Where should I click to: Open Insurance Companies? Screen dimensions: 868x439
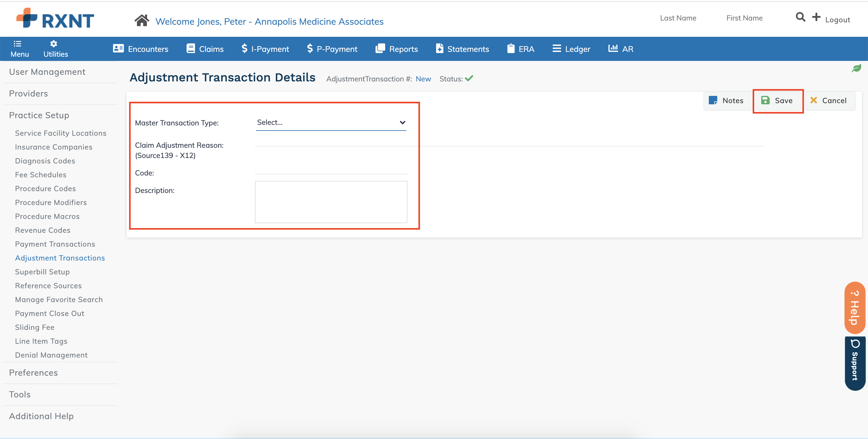[54, 147]
